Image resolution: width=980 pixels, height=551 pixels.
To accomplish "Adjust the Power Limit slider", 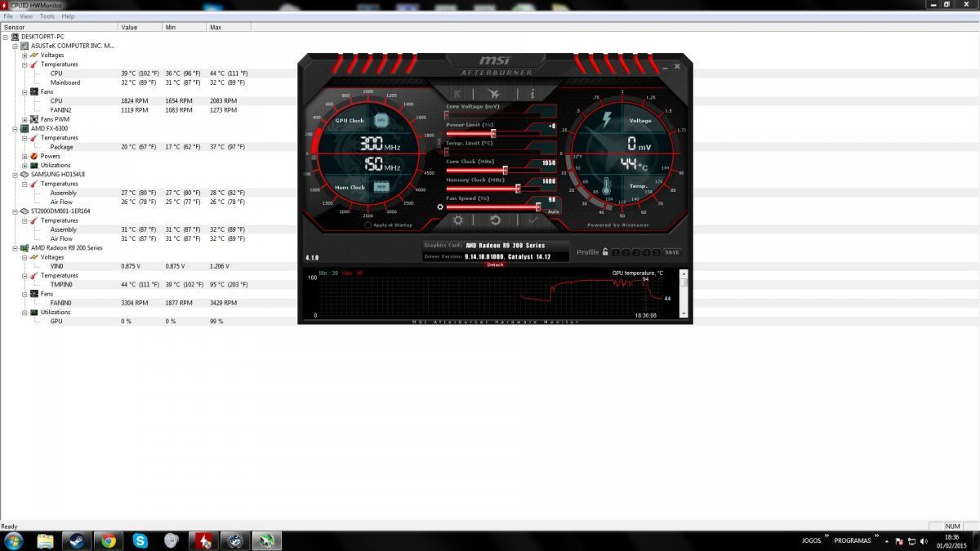I will [x=492, y=133].
